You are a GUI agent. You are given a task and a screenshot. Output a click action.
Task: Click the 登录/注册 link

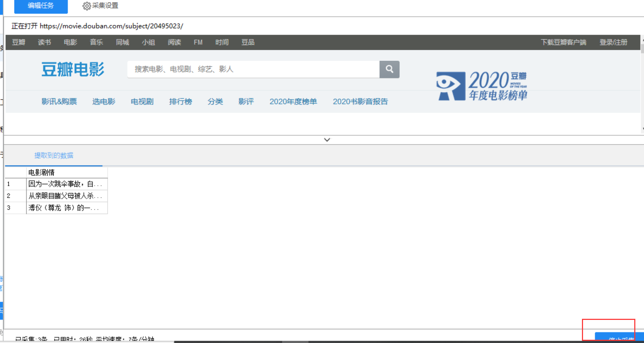[x=613, y=42]
